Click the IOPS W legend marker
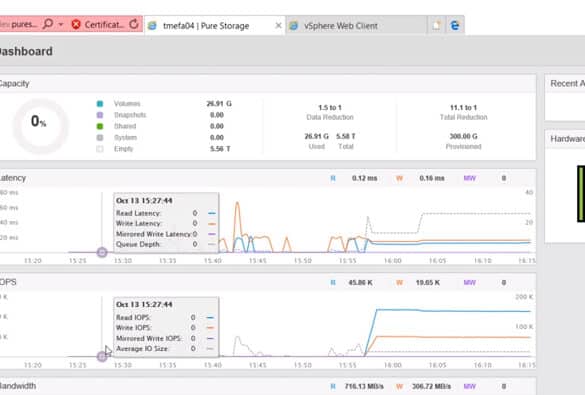The width and height of the screenshot is (585, 395). click(399, 283)
